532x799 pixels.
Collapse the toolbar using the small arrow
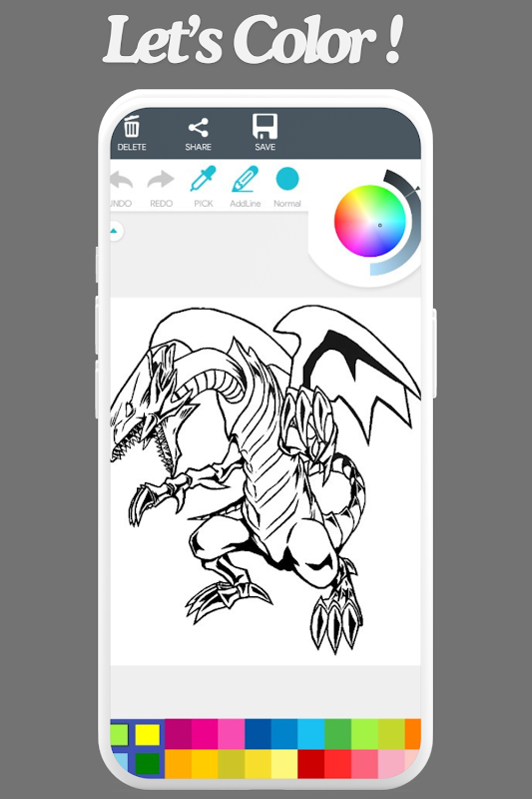(115, 232)
